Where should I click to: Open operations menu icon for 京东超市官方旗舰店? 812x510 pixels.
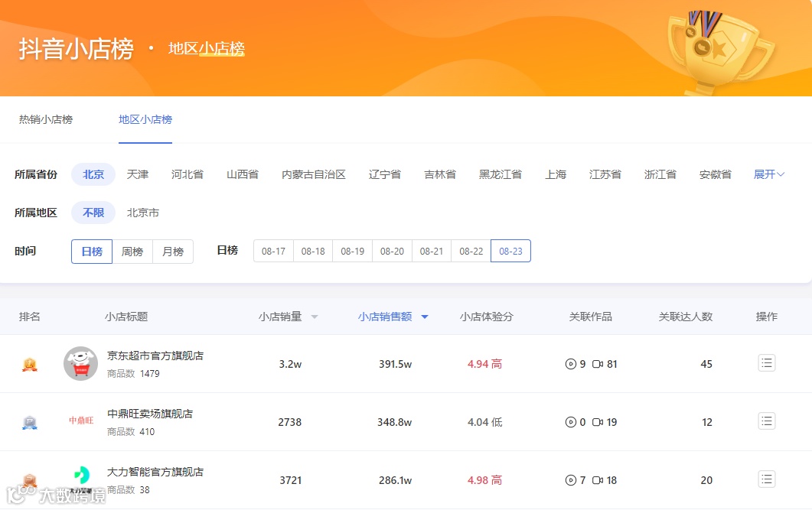click(x=766, y=363)
